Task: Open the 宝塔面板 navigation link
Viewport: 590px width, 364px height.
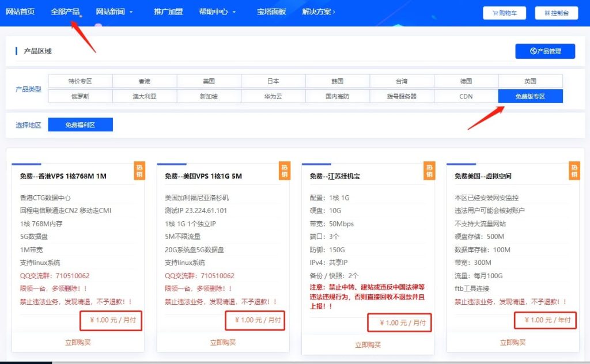Action: click(271, 12)
